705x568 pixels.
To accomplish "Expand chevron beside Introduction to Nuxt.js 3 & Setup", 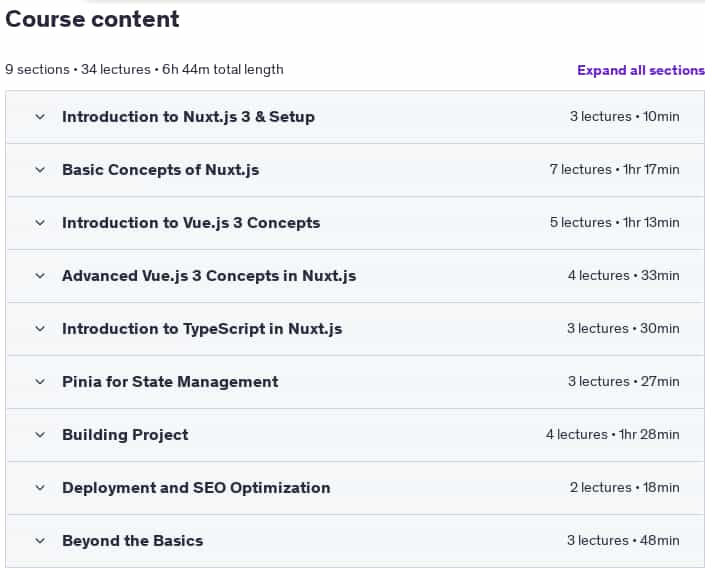I will pyautogui.click(x=40, y=117).
